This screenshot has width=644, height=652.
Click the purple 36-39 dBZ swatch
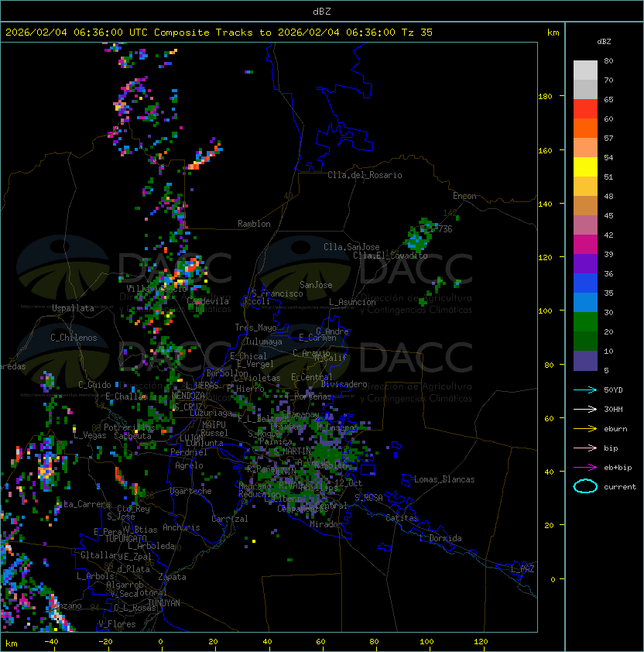[585, 263]
